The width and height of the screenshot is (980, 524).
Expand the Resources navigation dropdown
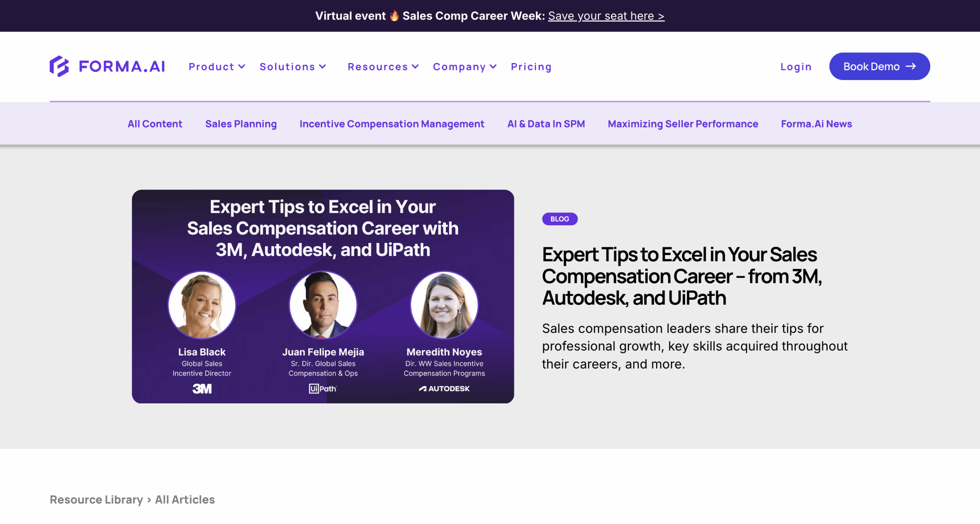[383, 67]
